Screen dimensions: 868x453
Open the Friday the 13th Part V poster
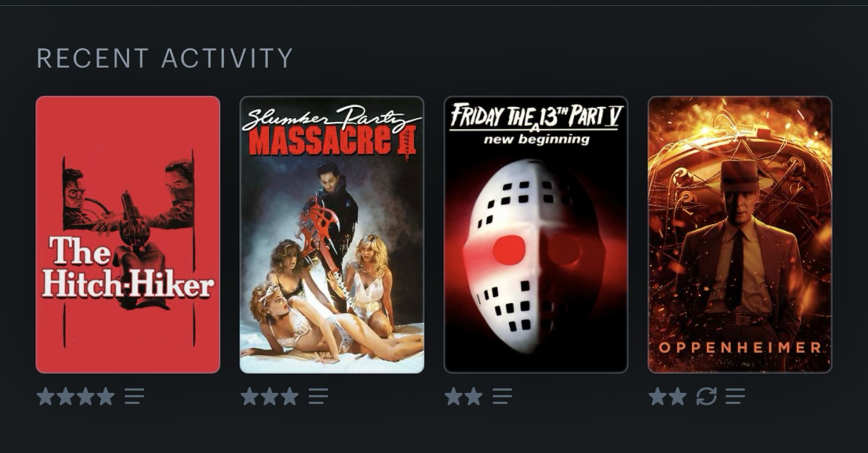tap(536, 235)
